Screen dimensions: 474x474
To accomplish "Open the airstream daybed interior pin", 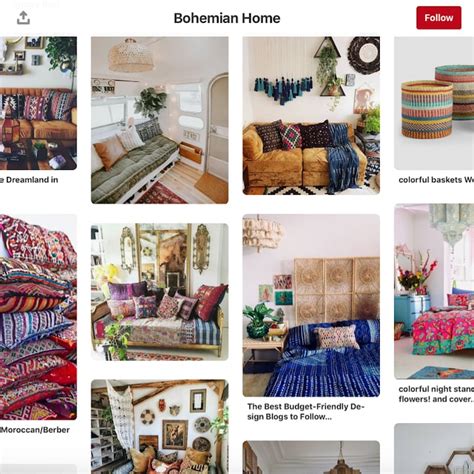I will pyautogui.click(x=160, y=120).
